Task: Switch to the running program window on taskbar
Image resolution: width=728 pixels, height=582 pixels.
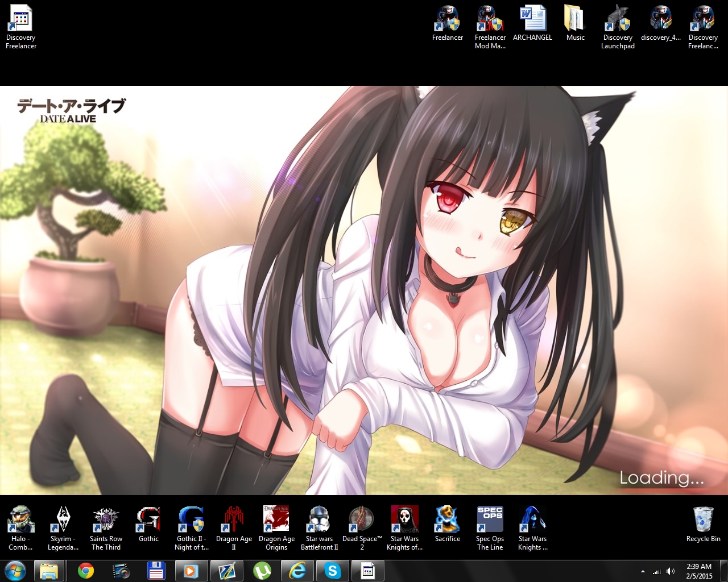Action: [368, 571]
